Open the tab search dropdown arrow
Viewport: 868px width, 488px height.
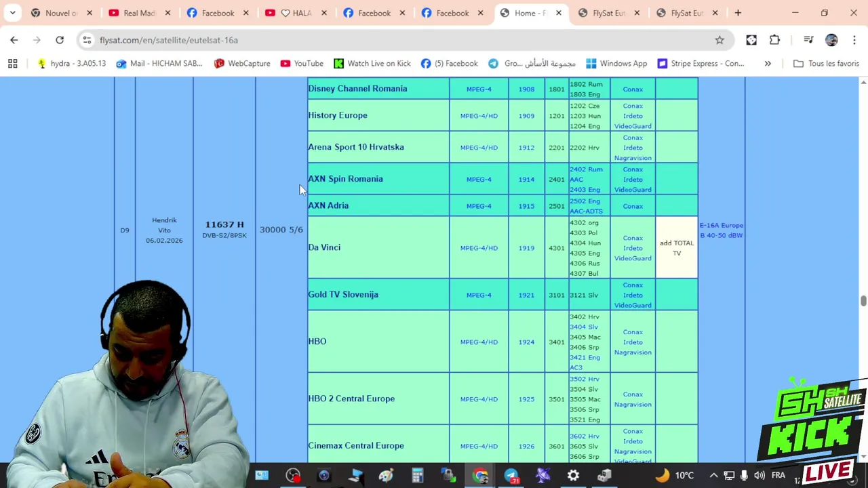click(12, 13)
